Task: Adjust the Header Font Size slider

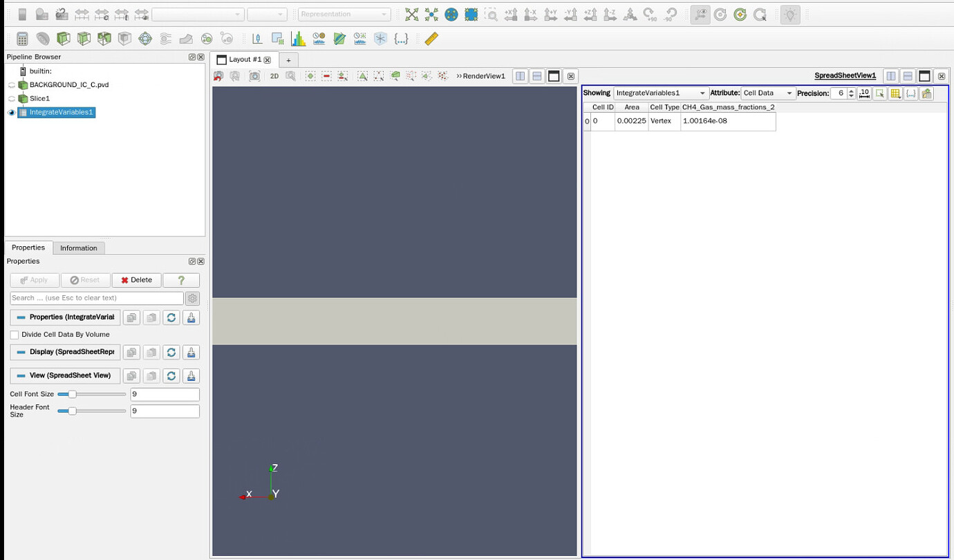Action: (x=92, y=411)
